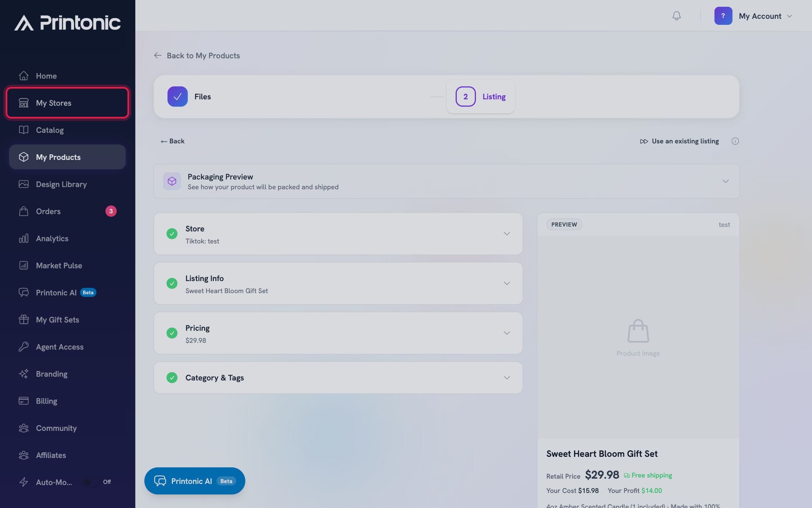The width and height of the screenshot is (812, 508).
Task: Select the Listing step tab
Action: click(x=480, y=97)
